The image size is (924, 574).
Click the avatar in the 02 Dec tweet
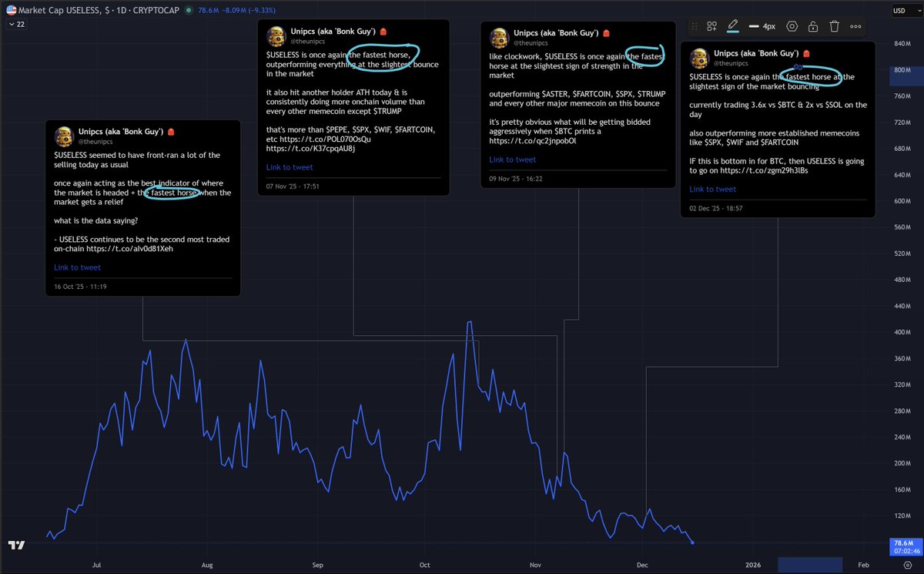699,58
